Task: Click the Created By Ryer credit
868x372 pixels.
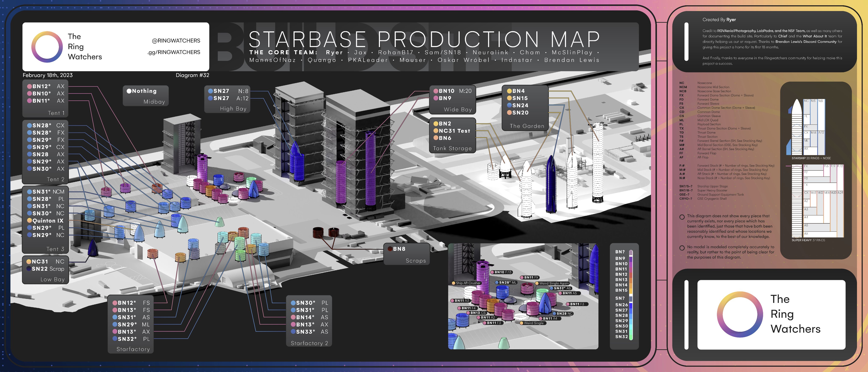Action: (719, 20)
